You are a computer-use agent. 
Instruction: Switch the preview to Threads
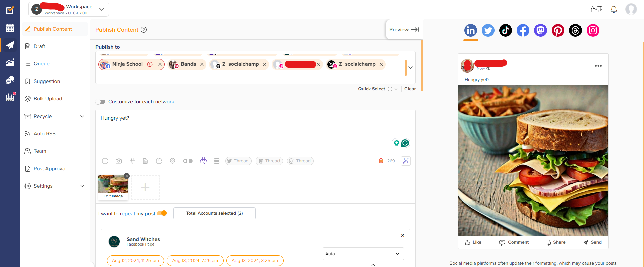click(x=575, y=30)
